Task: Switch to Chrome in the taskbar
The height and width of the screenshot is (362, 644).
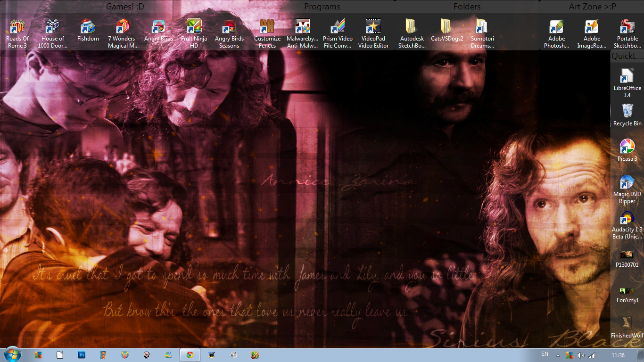Action: (190, 355)
